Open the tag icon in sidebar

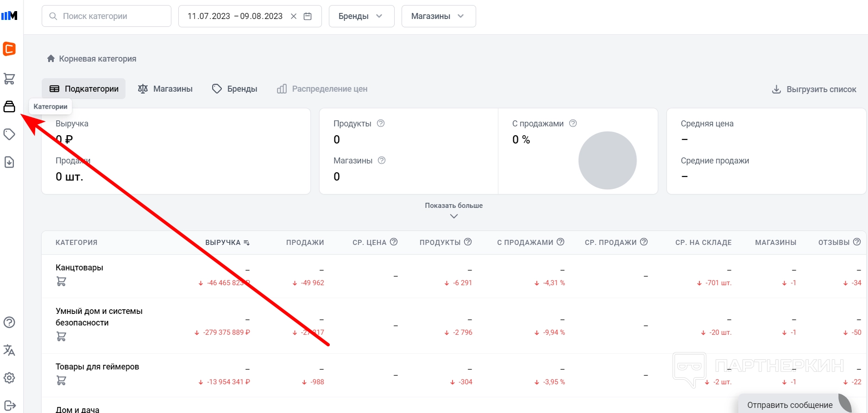(9, 134)
